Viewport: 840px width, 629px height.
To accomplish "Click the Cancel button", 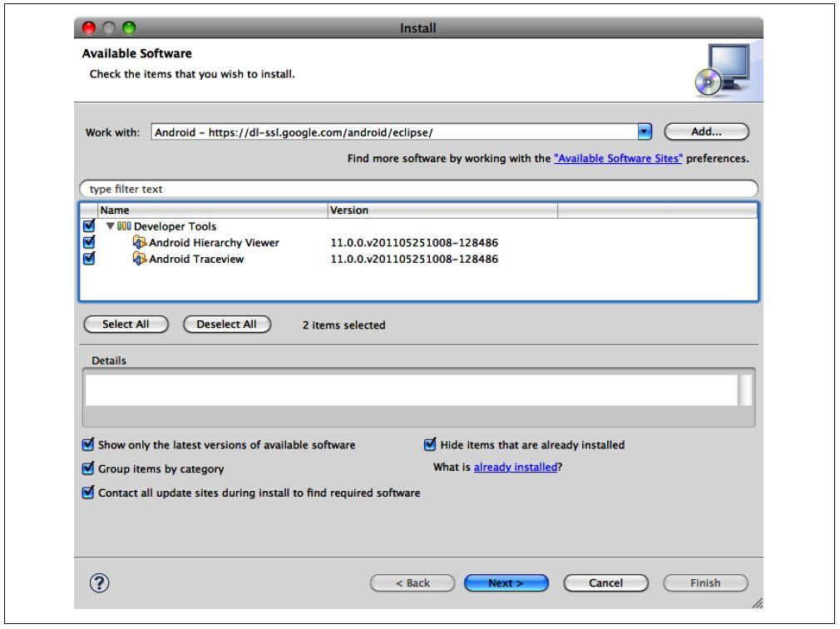I will tap(606, 583).
